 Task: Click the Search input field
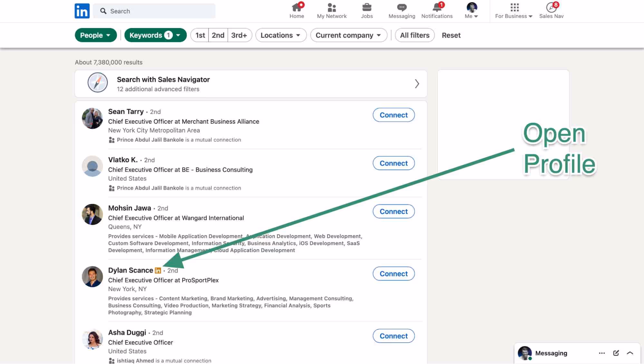(154, 11)
